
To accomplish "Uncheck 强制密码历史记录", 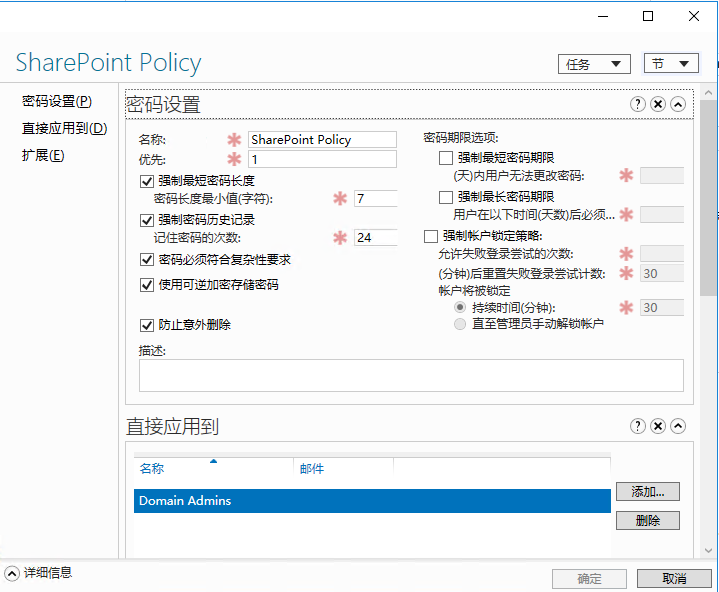I will click(147, 220).
